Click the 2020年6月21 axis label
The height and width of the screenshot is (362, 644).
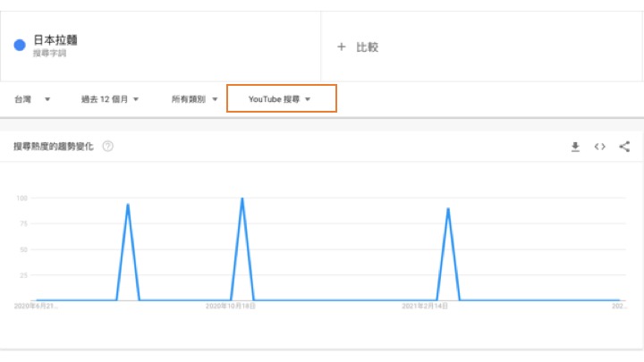tap(36, 307)
